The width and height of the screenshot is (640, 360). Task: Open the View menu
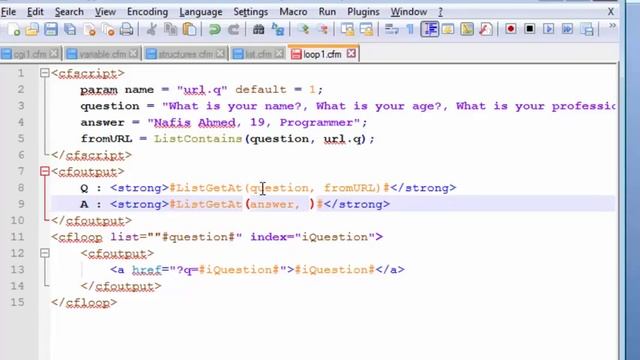pos(105,12)
